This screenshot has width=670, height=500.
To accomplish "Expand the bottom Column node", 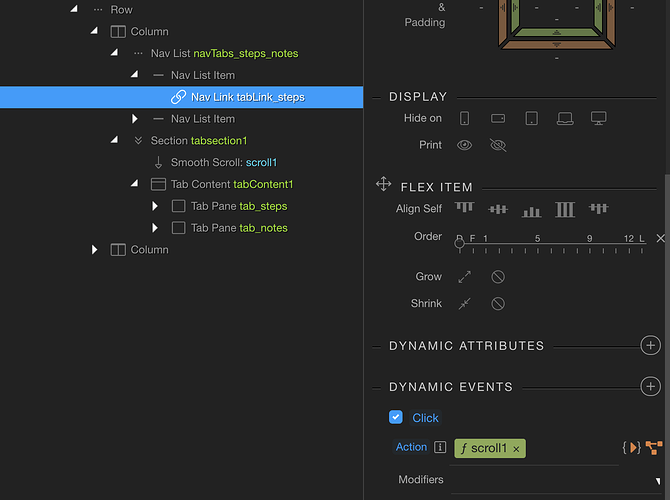I will tap(94, 250).
